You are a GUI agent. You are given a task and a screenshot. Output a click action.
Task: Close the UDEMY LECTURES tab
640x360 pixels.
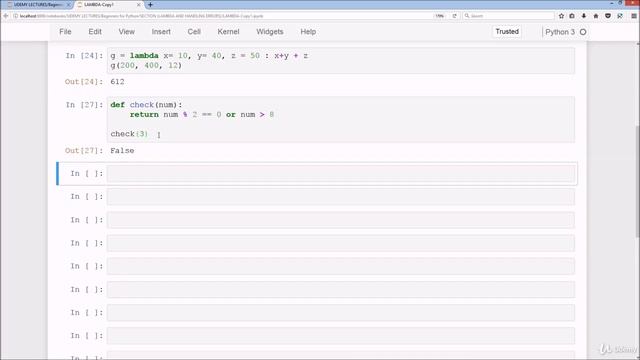click(68, 5)
